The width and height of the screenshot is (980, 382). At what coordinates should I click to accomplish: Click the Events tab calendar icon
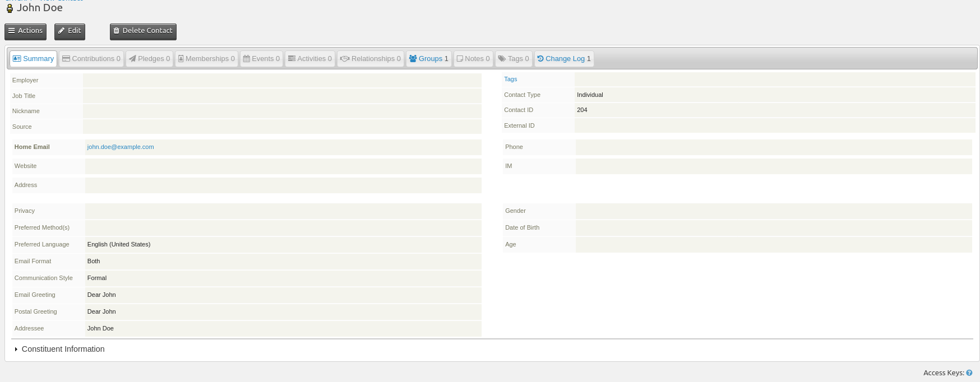(x=246, y=59)
